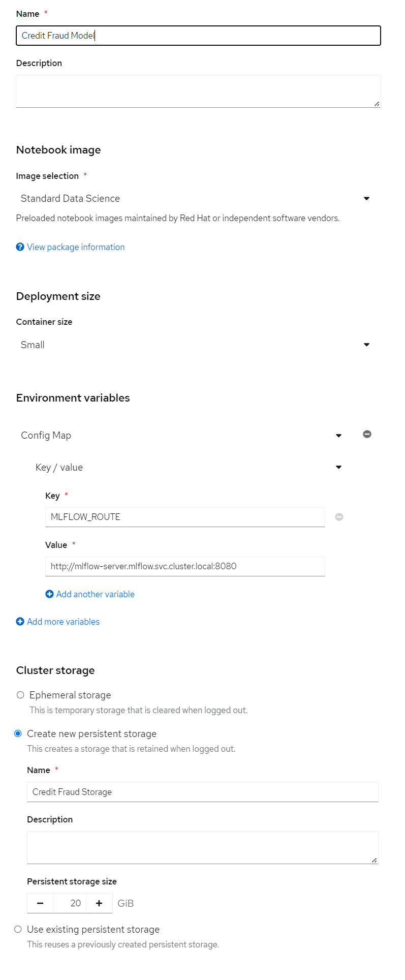Click the help icon beside View package information
The width and height of the screenshot is (405, 980).
pyautogui.click(x=20, y=247)
